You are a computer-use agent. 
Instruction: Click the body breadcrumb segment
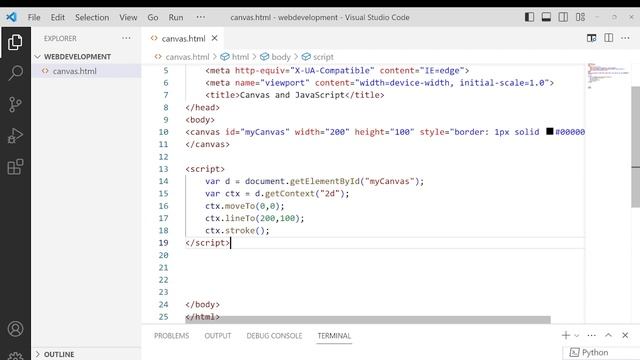point(280,57)
